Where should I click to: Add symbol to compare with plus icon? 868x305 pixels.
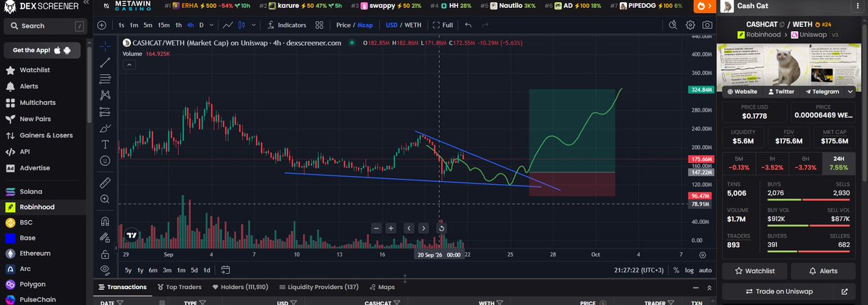point(102,25)
